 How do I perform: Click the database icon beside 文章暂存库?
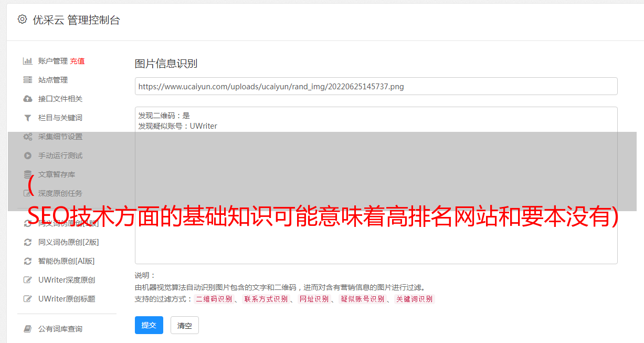(28, 174)
